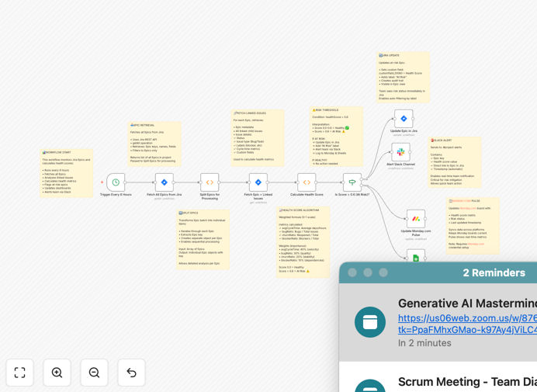The image size is (537, 392).
Task: Click the fit-to-view canvas button
Action: tap(19, 373)
